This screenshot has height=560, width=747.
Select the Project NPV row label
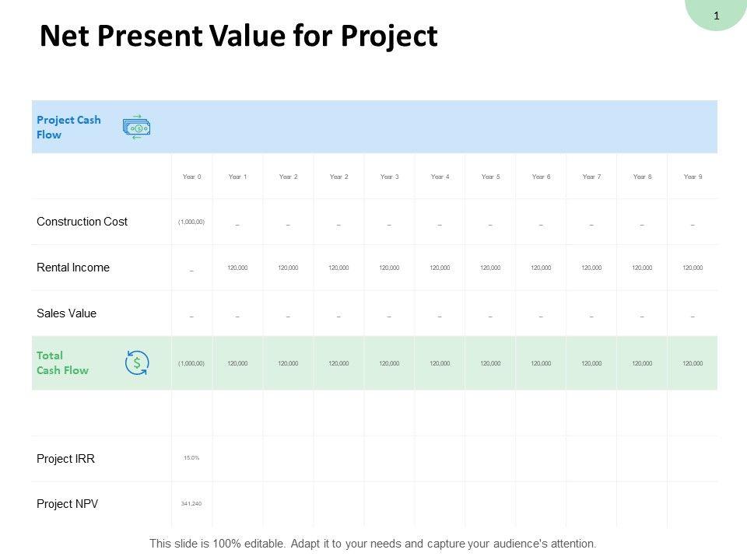click(x=67, y=504)
